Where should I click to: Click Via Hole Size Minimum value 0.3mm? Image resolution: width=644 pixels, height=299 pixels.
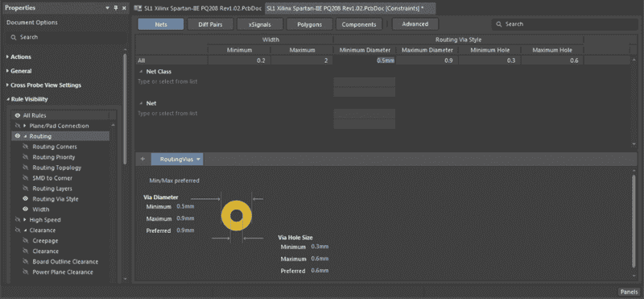point(320,247)
